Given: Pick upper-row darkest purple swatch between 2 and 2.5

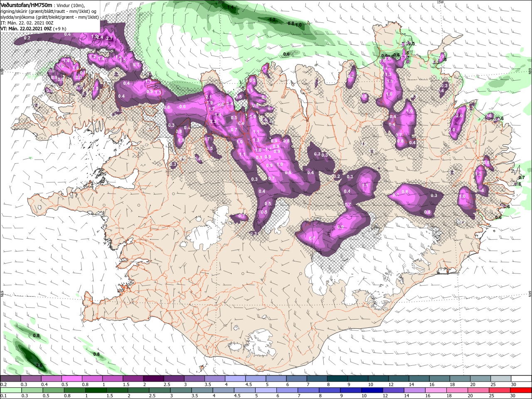Looking at the screenshot, I should click(x=153, y=379).
